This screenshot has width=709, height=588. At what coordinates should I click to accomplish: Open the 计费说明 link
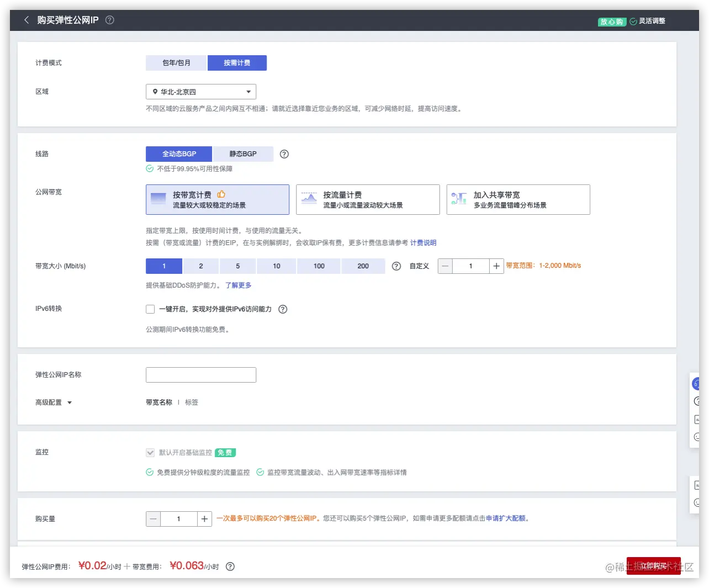click(423, 243)
